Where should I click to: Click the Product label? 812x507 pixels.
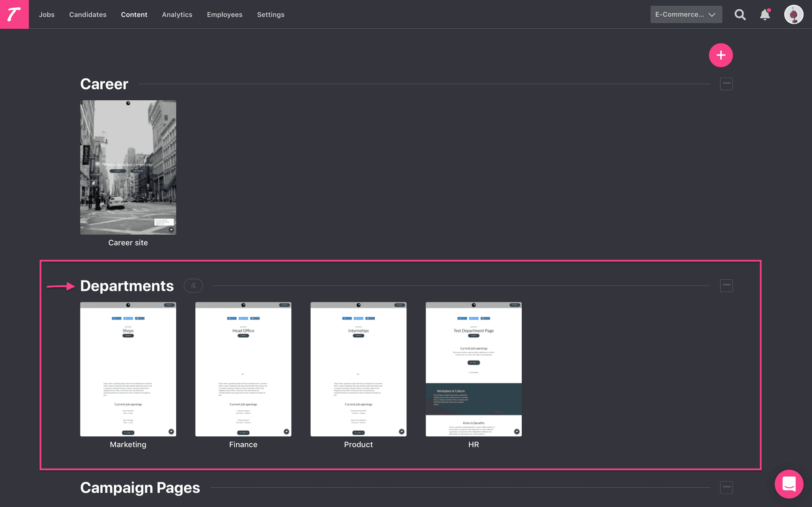coord(358,444)
